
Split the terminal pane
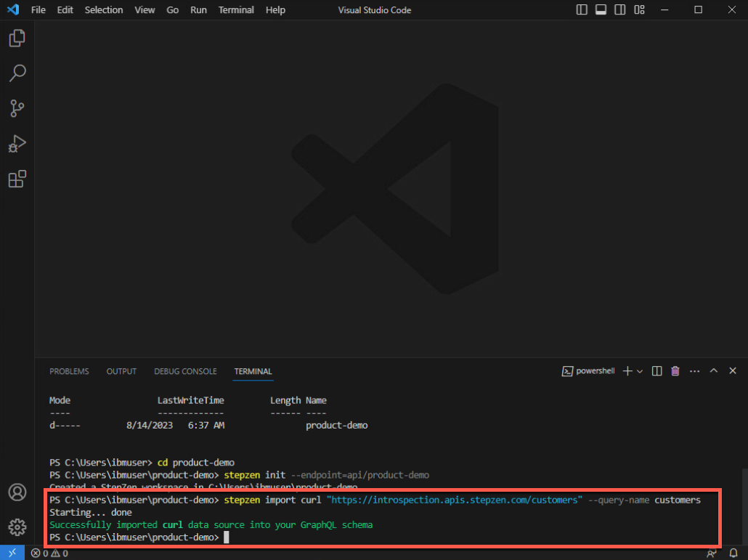(x=656, y=371)
